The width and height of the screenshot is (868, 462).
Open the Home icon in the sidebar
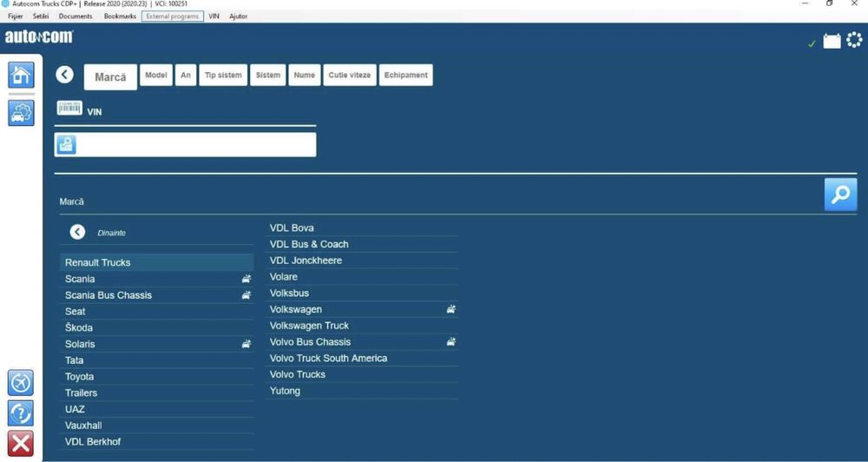(21, 75)
